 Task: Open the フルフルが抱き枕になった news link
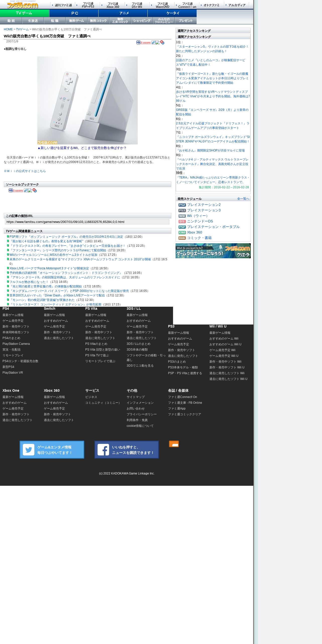tap(29, 282)
